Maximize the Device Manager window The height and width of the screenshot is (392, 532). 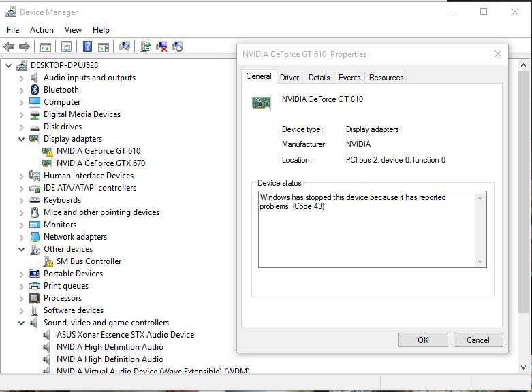tap(484, 12)
